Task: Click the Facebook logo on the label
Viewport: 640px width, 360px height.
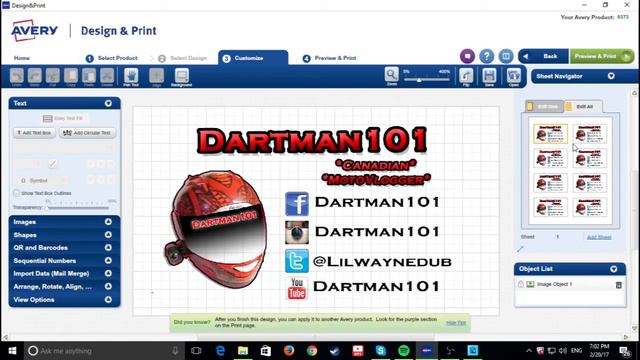Action: 297,204
